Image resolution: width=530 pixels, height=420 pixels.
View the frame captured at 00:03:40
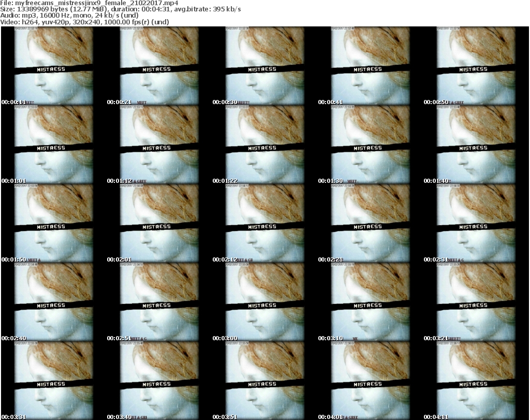click(x=159, y=381)
